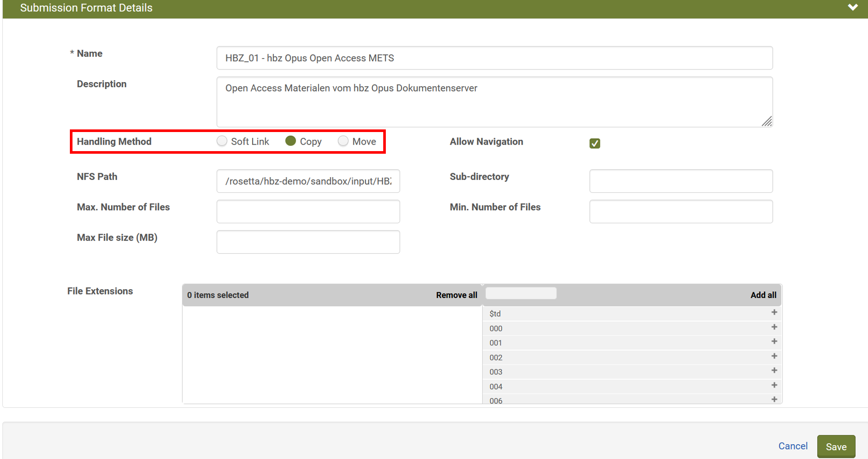Cancel the submission format changes
This screenshot has width=868, height=459.
(793, 446)
